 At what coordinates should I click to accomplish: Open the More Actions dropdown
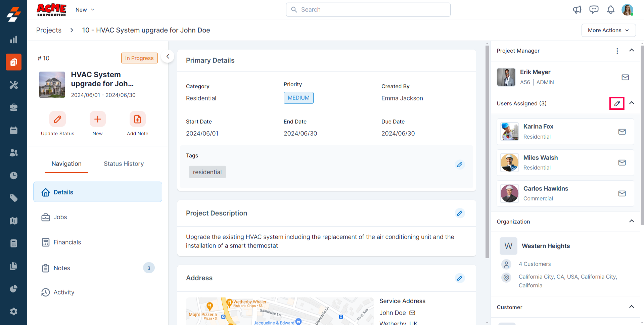click(608, 30)
